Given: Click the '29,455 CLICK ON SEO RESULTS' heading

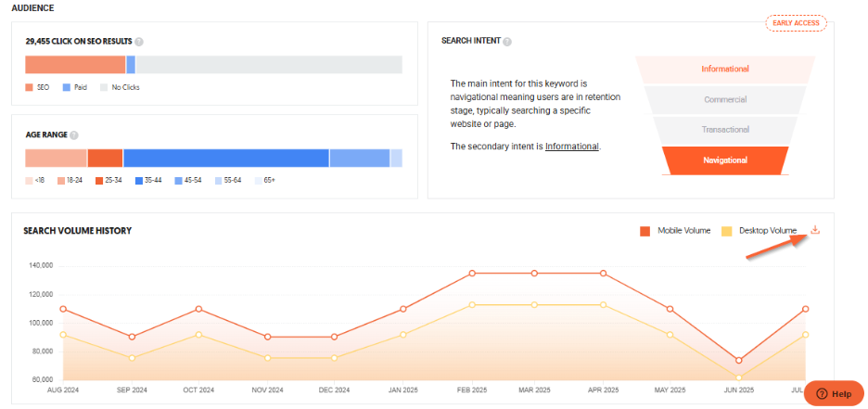Looking at the screenshot, I should pyautogui.click(x=79, y=42).
